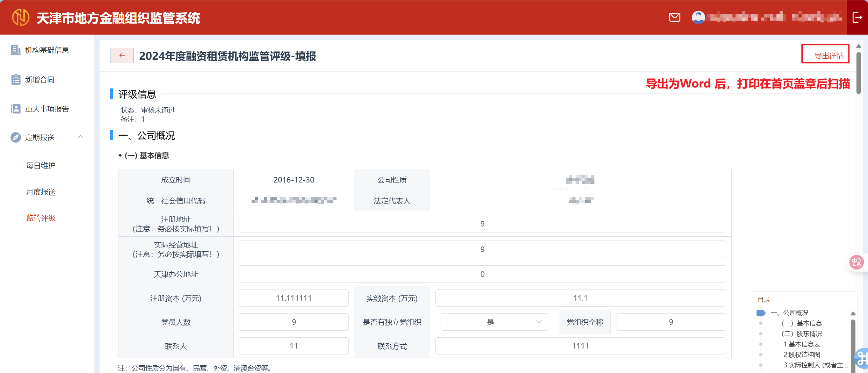Collapse the 定期报送 menu chevron
This screenshot has height=373, width=868.
[x=80, y=137]
